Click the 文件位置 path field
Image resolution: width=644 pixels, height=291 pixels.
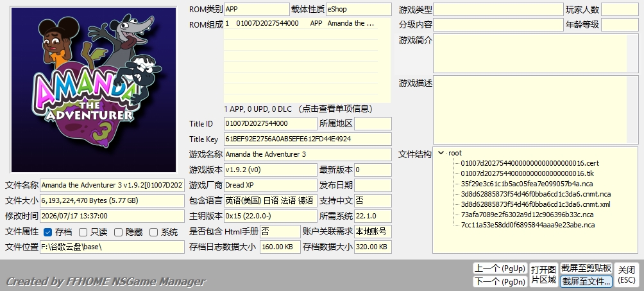point(112,247)
